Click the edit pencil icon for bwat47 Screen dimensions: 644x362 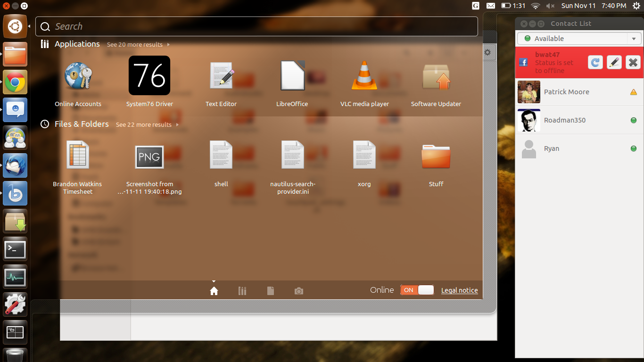pyautogui.click(x=614, y=62)
